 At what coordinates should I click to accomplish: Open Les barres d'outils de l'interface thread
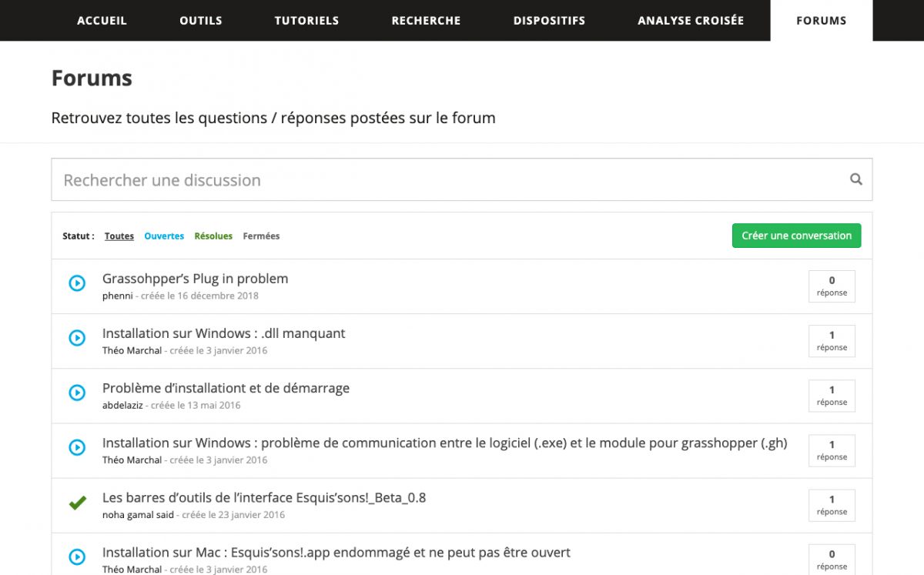click(264, 497)
